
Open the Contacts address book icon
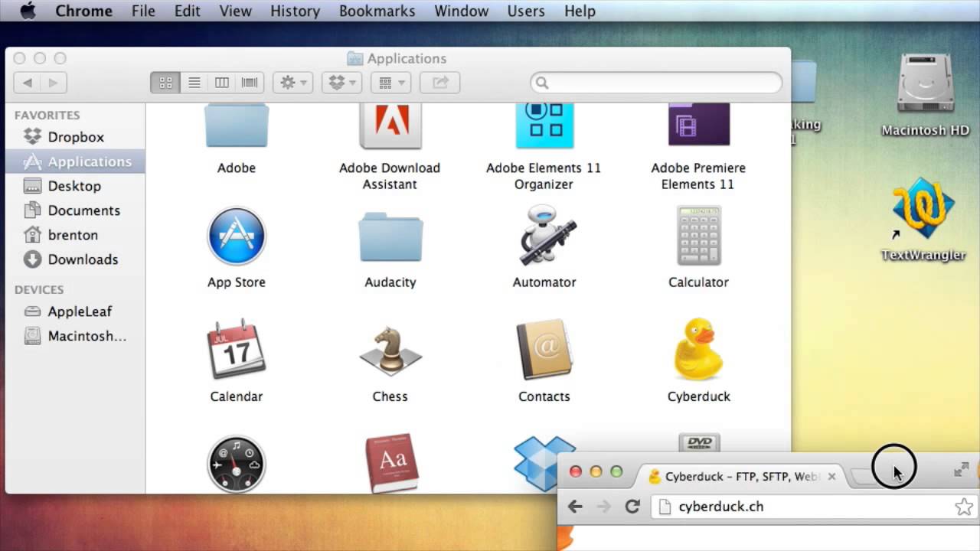tap(544, 350)
